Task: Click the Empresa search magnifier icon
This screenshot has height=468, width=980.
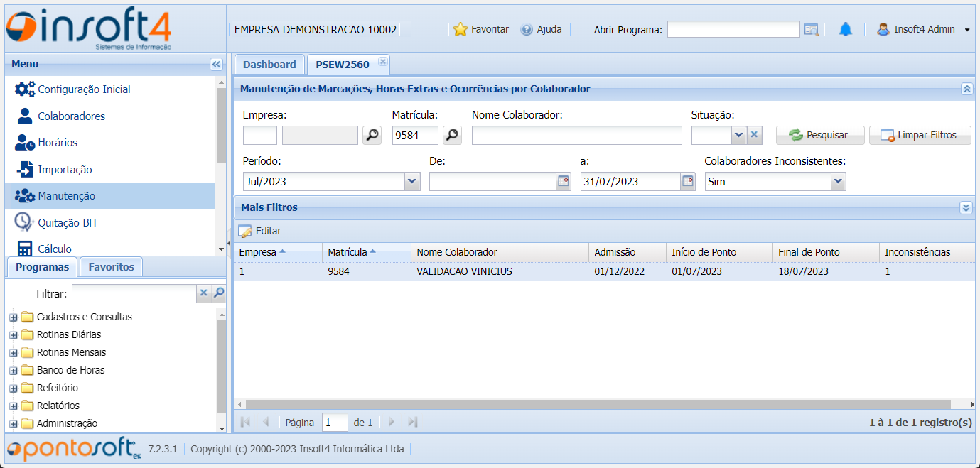Action: [371, 135]
